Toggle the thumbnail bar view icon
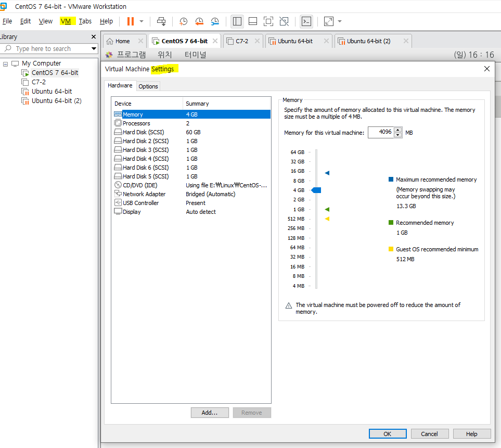 pyautogui.click(x=253, y=21)
